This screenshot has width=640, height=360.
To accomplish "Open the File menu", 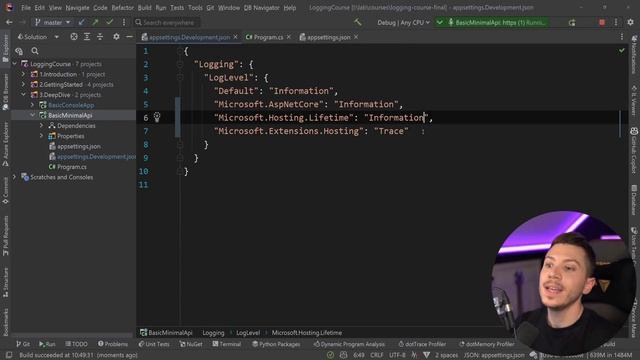I will 26,8.
